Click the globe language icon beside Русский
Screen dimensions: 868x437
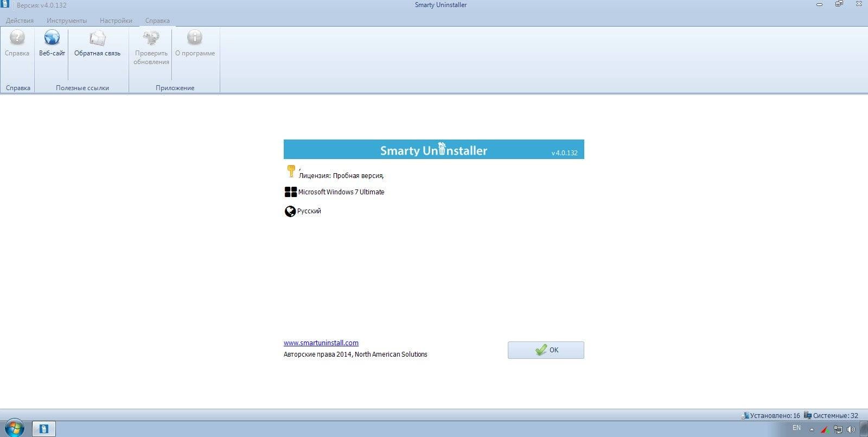[x=290, y=211]
